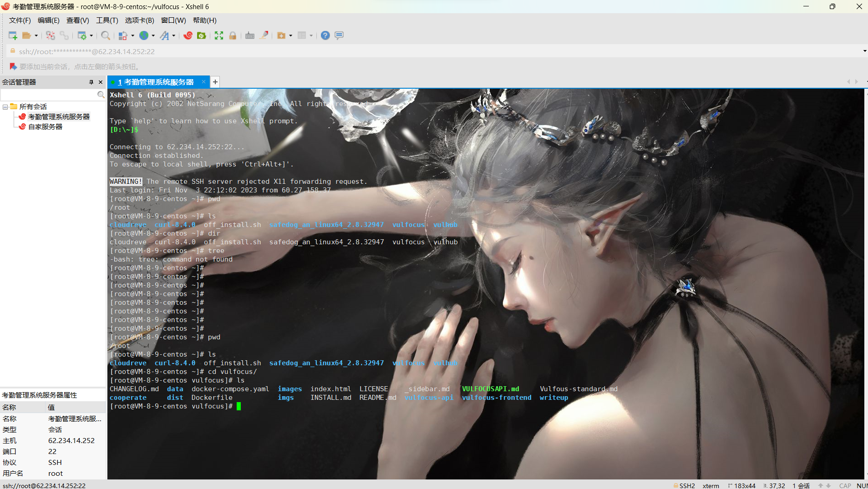868x489 pixels.
Task: Click the Find magnifier toolbar icon
Action: point(106,35)
